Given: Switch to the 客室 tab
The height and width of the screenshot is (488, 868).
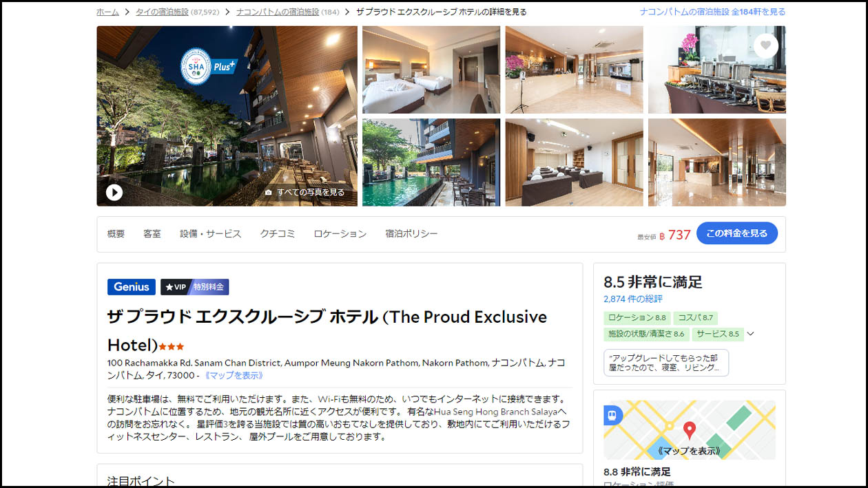Looking at the screenshot, I should pyautogui.click(x=152, y=234).
